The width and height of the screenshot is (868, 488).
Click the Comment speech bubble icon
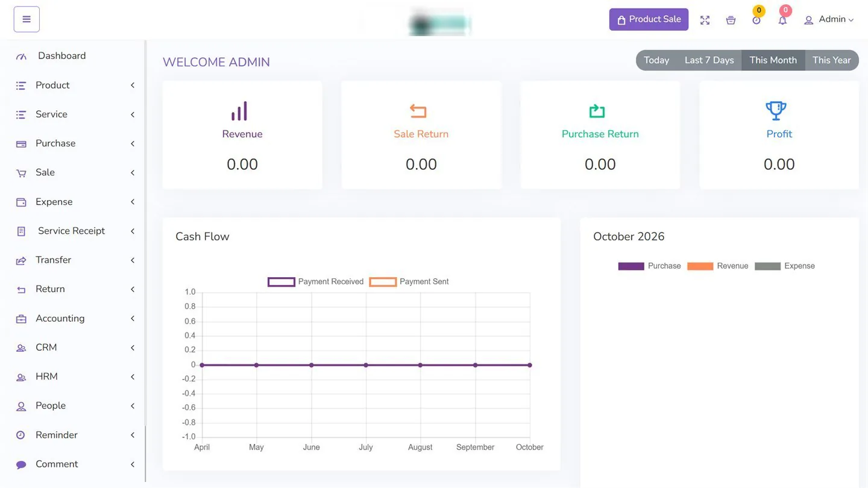tap(21, 465)
